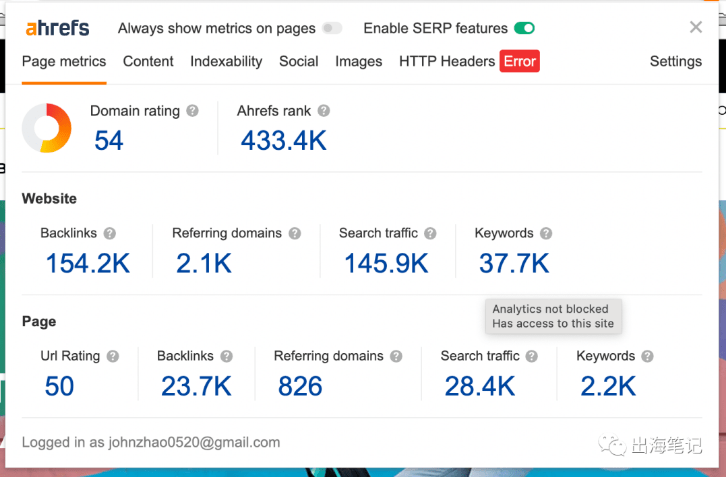
Task: Show help for Website Keywords
Action: [x=546, y=233]
